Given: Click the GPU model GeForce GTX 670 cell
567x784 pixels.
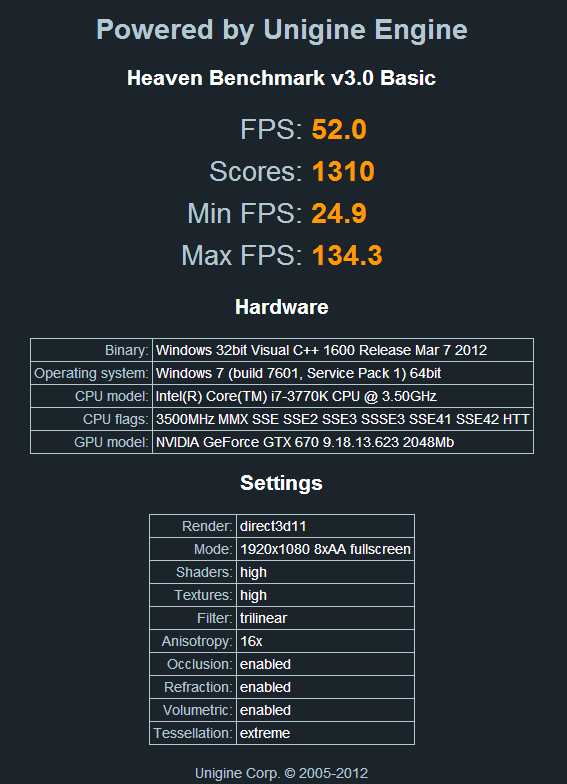Looking at the screenshot, I should pyautogui.click(x=342, y=442).
